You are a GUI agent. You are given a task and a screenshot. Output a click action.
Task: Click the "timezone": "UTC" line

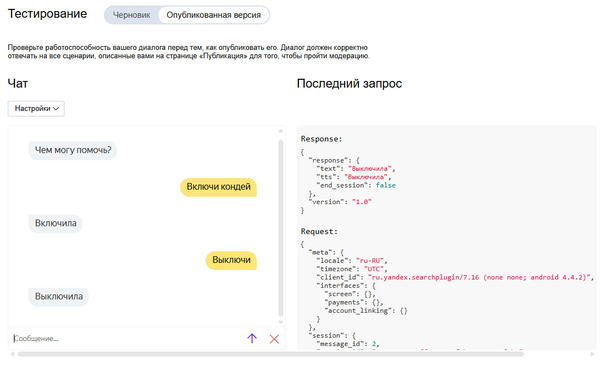[352, 269]
